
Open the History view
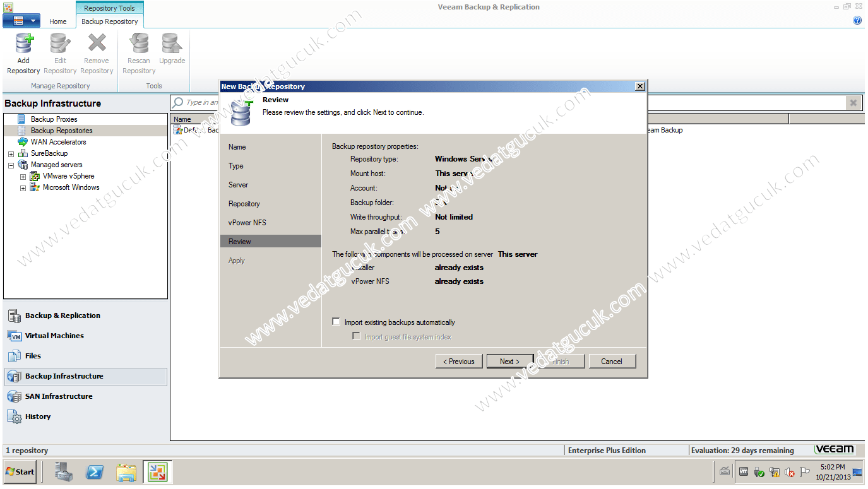coord(86,416)
